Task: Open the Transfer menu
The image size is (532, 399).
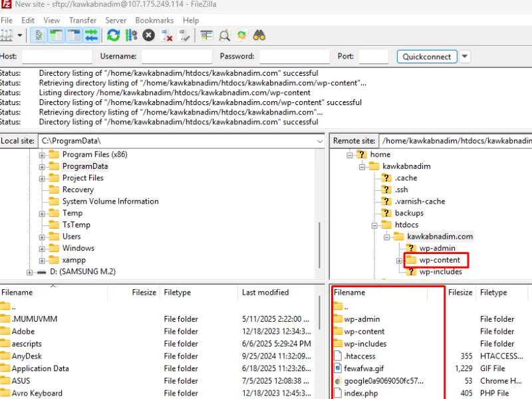Action: tap(82, 21)
